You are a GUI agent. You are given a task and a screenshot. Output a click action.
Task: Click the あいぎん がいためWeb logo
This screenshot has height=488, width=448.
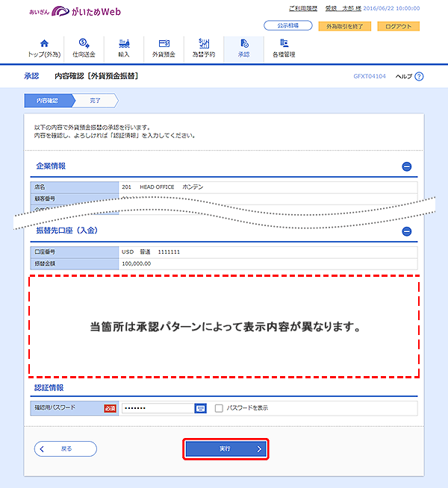click(75, 11)
